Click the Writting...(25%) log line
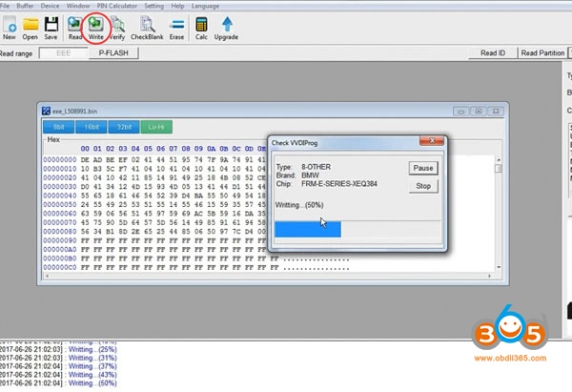Image resolution: width=572 pixels, height=392 pixels. [x=92, y=349]
